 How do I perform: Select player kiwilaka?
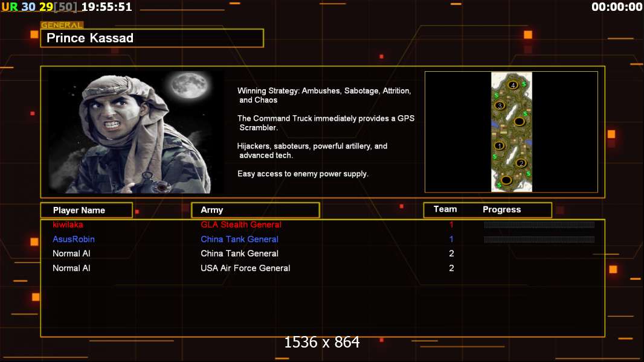pos(68,224)
